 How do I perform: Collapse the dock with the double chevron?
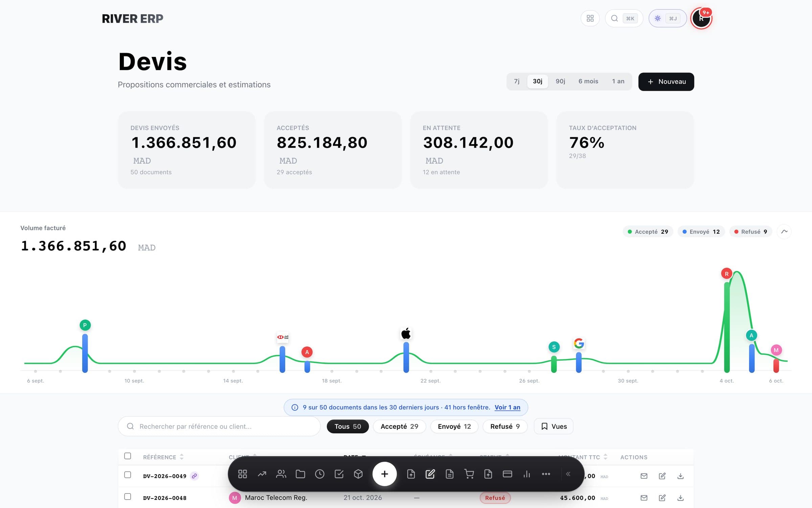coord(568,474)
